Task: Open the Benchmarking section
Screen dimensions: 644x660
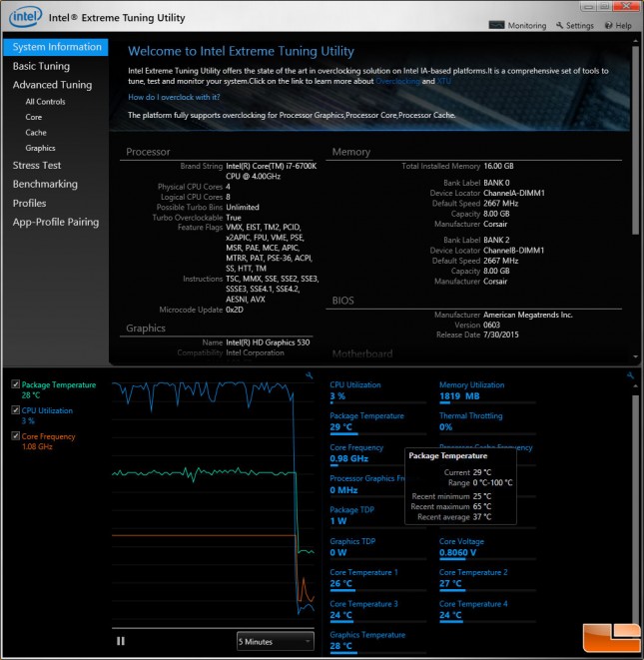Action: coord(45,184)
